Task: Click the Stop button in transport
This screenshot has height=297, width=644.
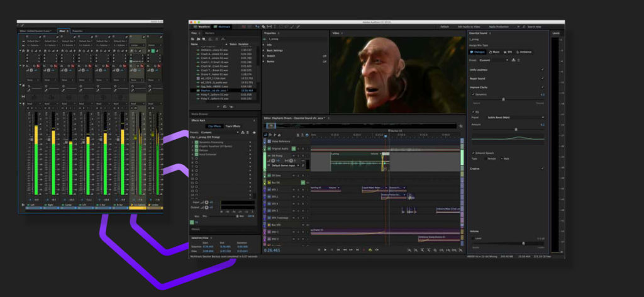Action: (318, 250)
